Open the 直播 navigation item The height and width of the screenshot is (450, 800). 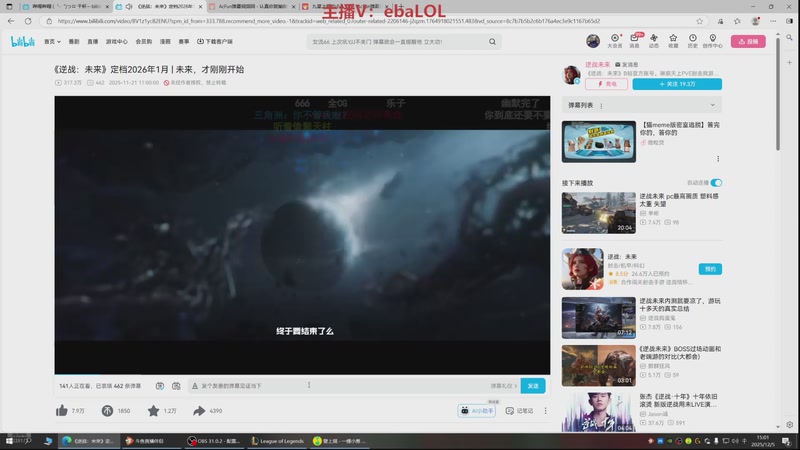92,41
